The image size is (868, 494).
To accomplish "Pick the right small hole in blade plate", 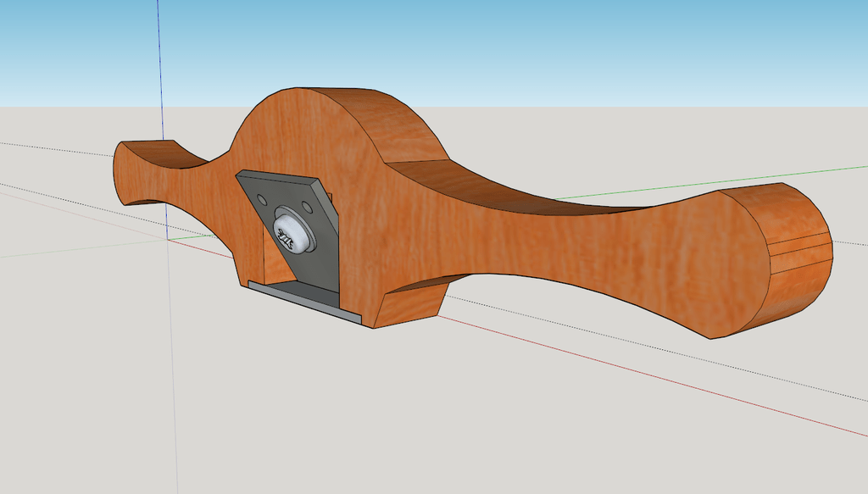I will [x=305, y=208].
